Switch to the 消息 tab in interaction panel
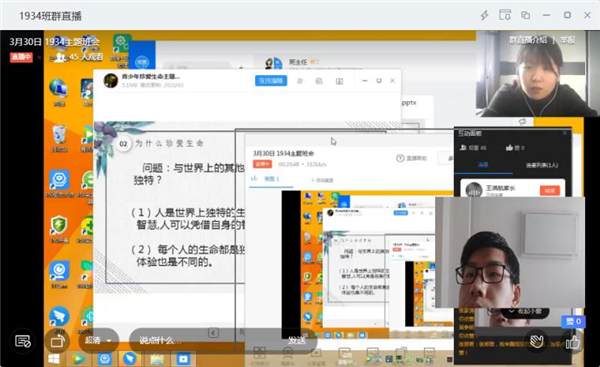The width and height of the screenshot is (600, 367). [x=483, y=165]
